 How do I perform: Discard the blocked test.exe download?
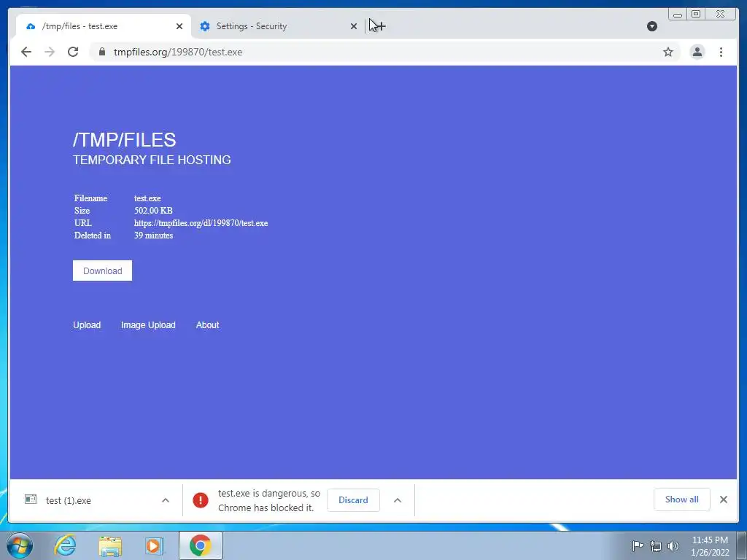click(353, 500)
